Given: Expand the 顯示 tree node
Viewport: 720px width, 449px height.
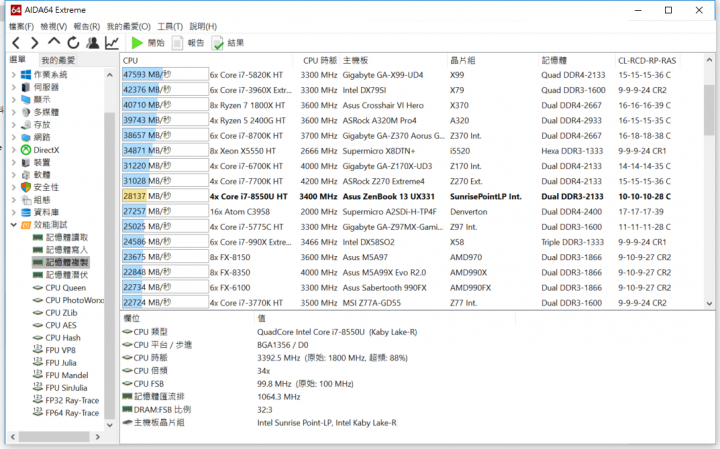Looking at the screenshot, I should (x=14, y=100).
